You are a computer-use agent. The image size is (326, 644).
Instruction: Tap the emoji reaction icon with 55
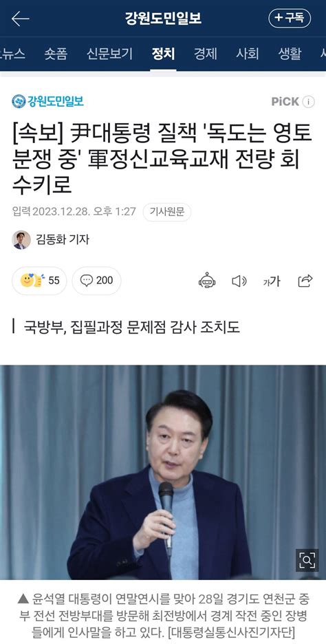39,281
